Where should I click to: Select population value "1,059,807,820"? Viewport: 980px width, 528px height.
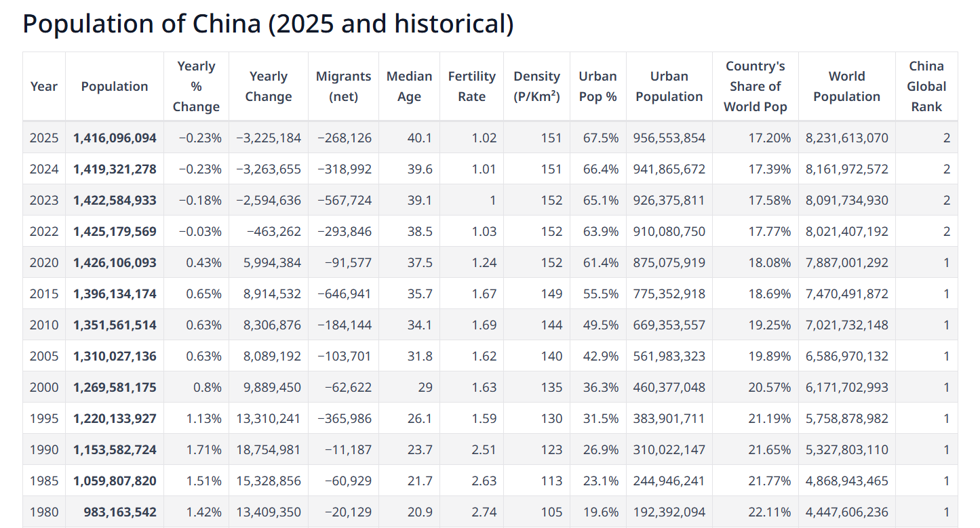click(x=115, y=481)
